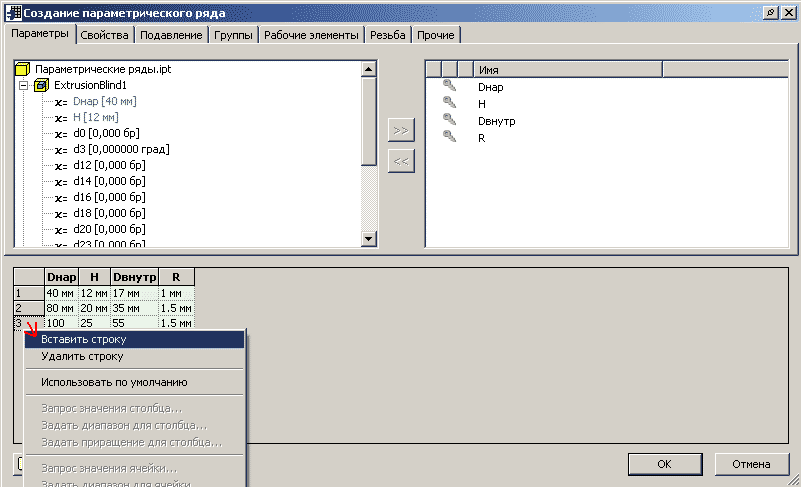Screen dimensions: 801x487
Task: Switch to the Группы tab
Action: [x=233, y=35]
